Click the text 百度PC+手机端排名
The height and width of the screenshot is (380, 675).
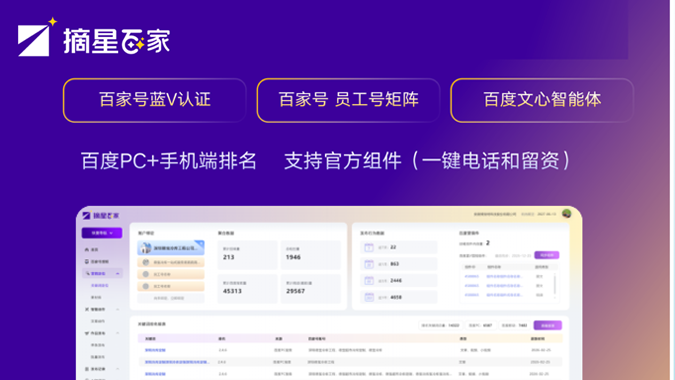[x=169, y=161]
